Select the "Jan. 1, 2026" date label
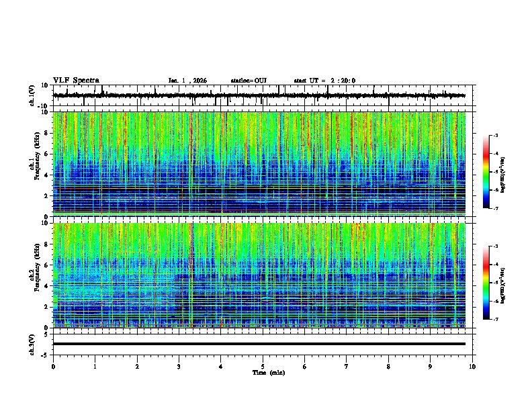Screen dimensions: 532x411 click(187, 81)
